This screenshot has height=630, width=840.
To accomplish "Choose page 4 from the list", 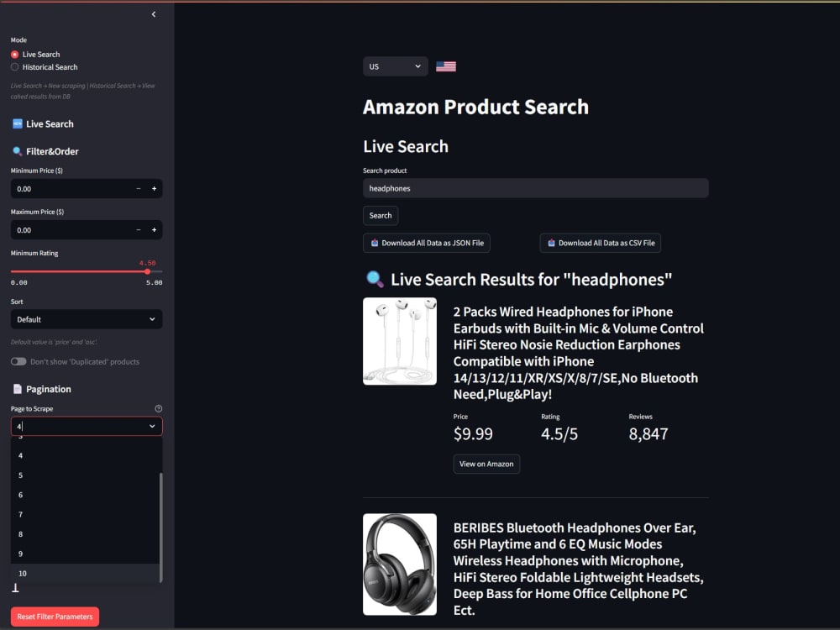I will coord(85,456).
